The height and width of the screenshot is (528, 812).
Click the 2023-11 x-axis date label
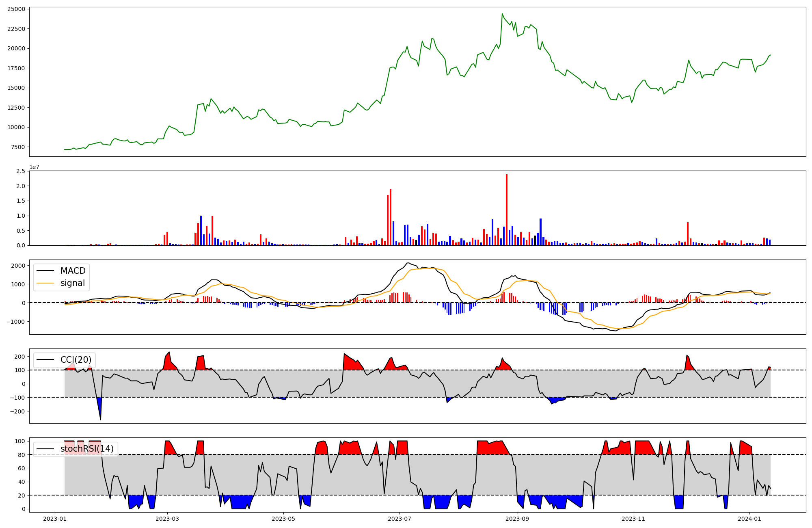click(x=633, y=519)
